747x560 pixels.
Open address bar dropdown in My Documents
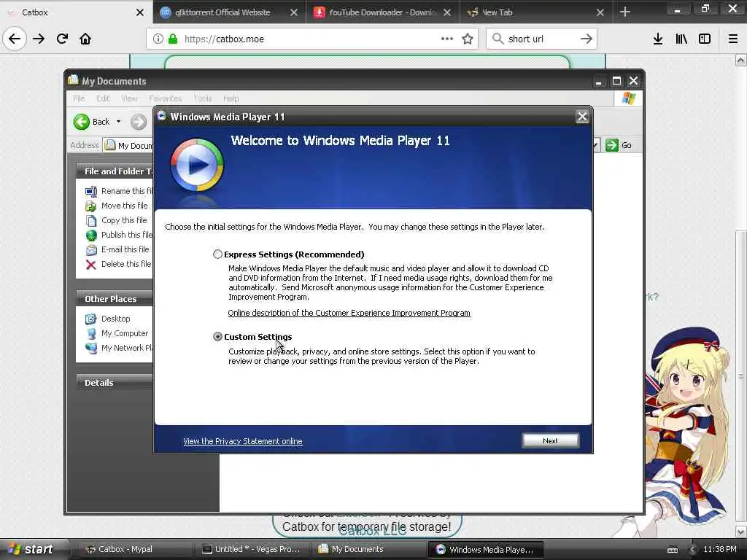click(597, 145)
